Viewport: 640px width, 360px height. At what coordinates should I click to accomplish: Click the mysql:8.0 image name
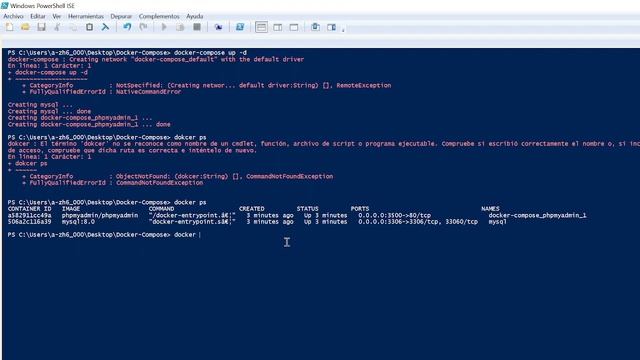(78, 222)
